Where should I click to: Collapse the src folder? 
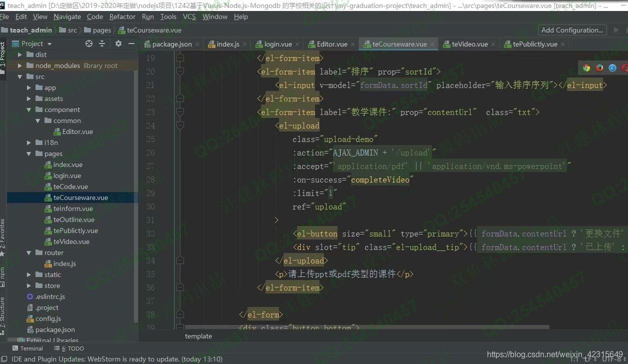pyautogui.click(x=20, y=76)
